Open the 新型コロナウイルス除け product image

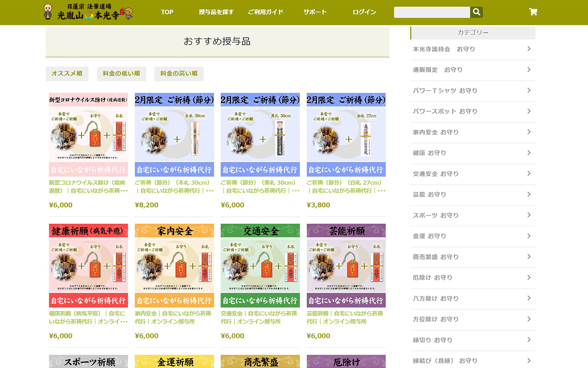coord(88,134)
